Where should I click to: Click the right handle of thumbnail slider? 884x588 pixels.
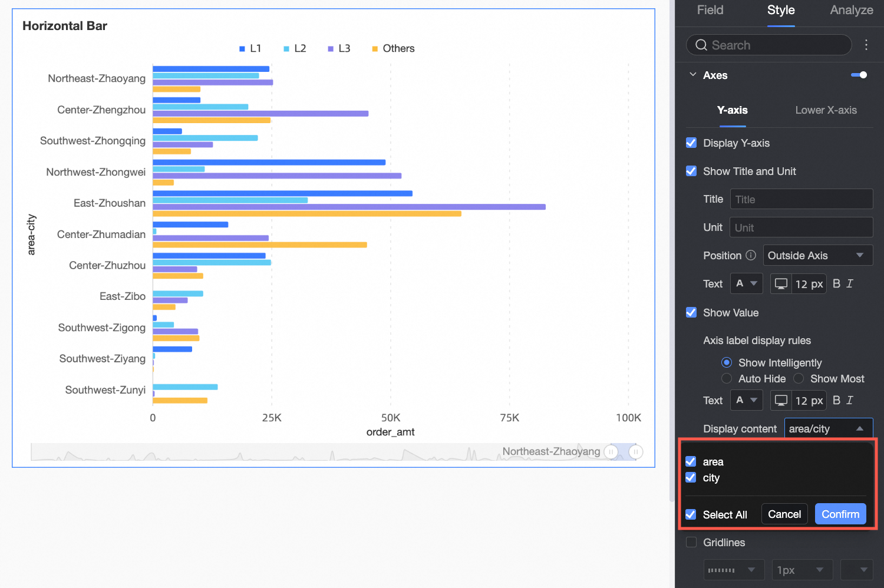click(x=636, y=452)
